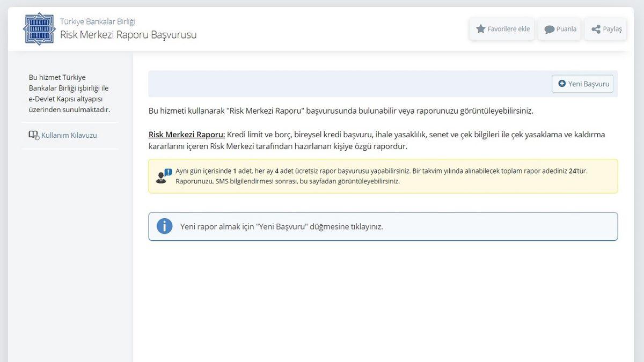Click the star icon on Favorilere ekle
644x362 pixels.
click(x=480, y=29)
